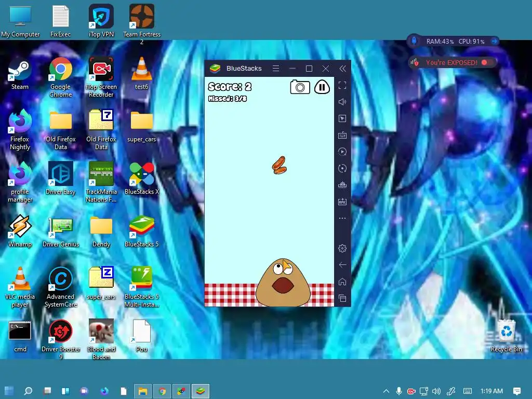Select the My Computer desktop icon
The width and height of the screenshot is (532, 399).
coord(20,21)
